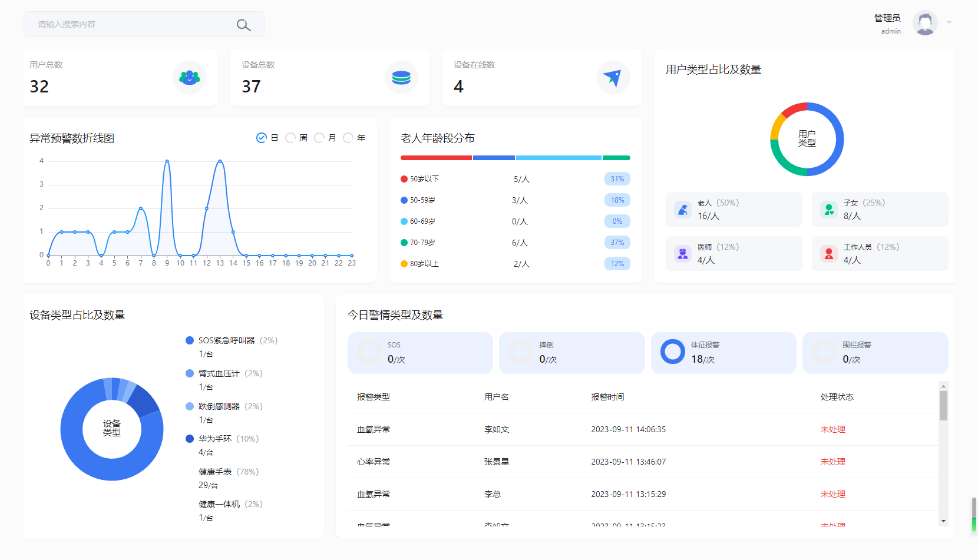
Task: Click the online devices paper plane icon
Action: (x=613, y=77)
